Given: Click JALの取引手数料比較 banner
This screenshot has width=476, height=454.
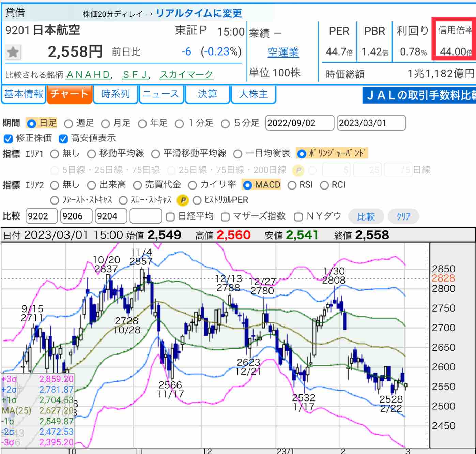Looking at the screenshot, I should coord(419,95).
